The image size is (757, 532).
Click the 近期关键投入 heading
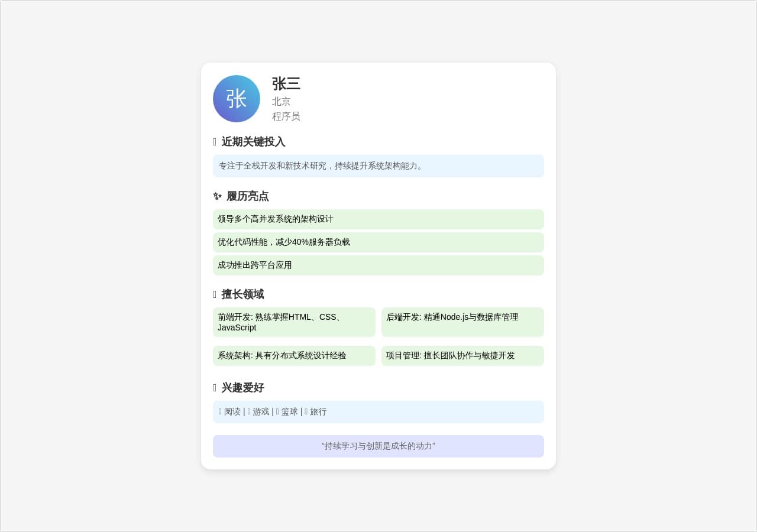249,142
